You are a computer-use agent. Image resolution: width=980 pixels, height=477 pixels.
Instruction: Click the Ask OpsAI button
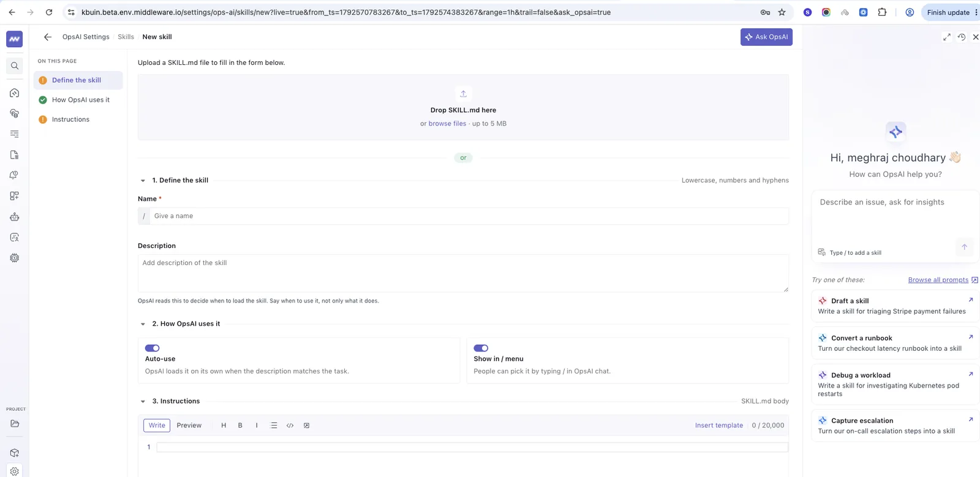tap(766, 37)
